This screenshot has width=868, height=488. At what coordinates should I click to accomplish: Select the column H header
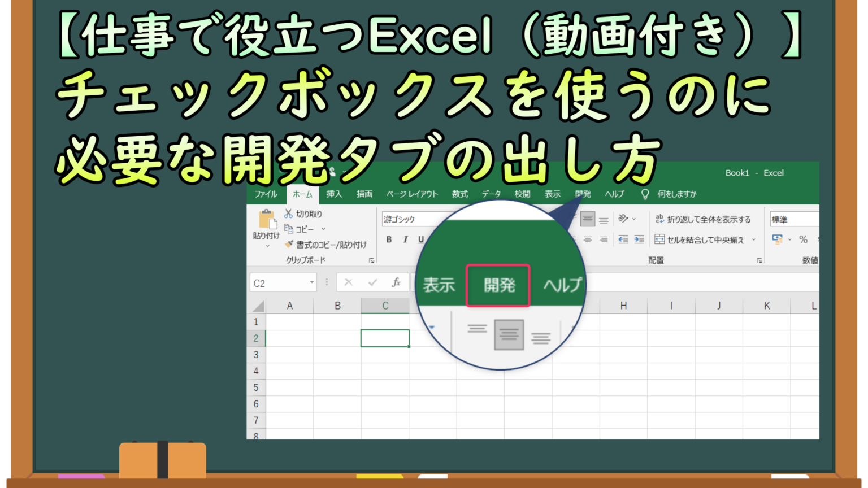click(623, 306)
